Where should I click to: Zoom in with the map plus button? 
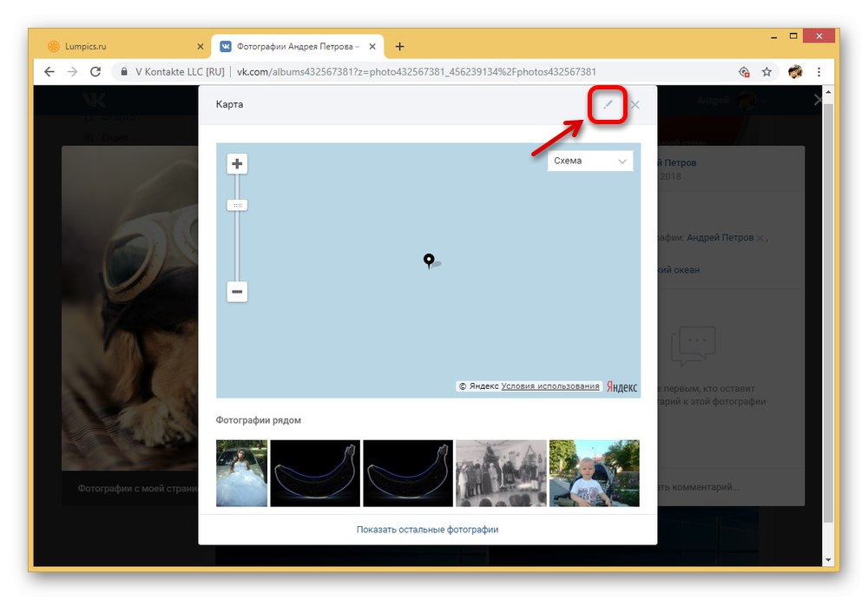(237, 163)
